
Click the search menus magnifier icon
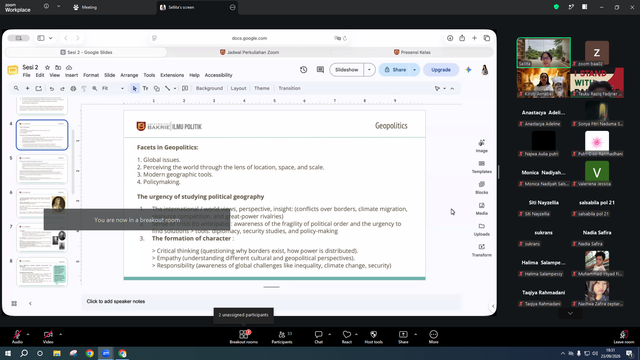click(x=16, y=88)
